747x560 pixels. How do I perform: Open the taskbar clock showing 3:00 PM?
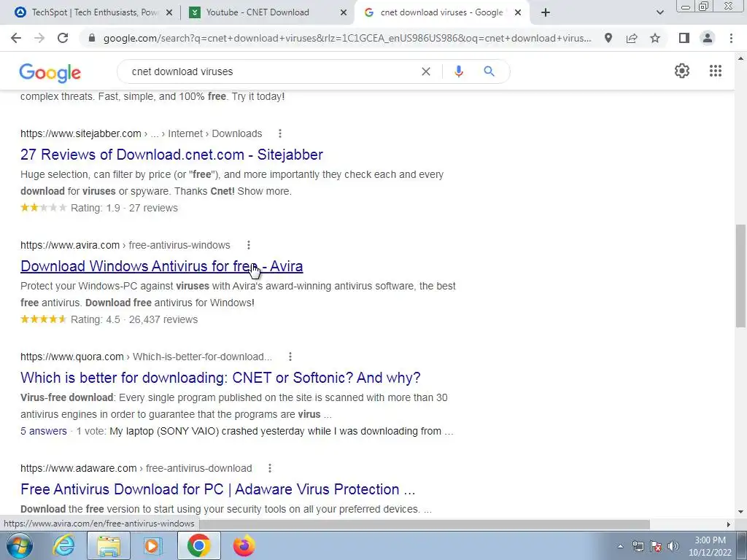[x=710, y=546]
